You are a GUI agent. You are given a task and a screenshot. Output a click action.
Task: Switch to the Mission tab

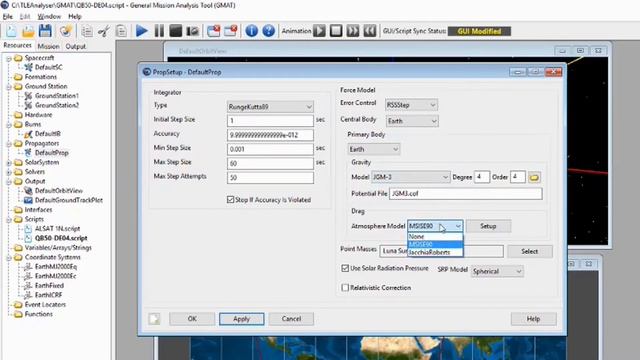click(48, 46)
